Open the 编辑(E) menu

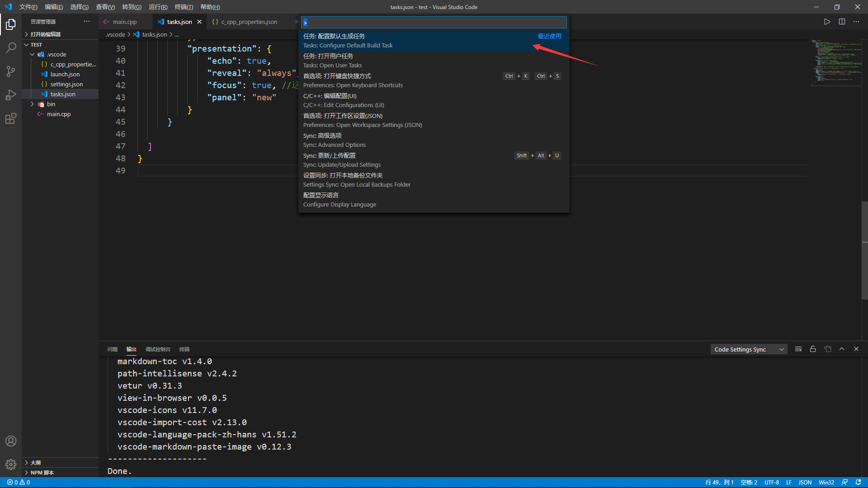coord(54,7)
